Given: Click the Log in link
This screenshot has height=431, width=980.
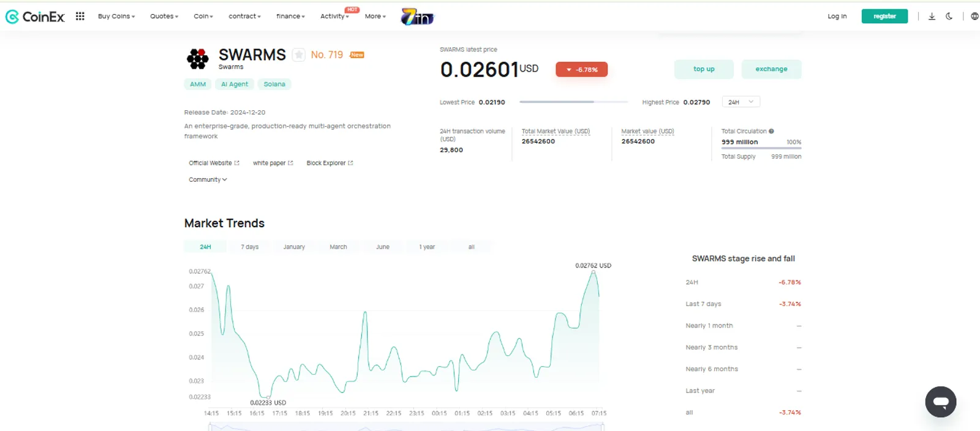Looking at the screenshot, I should click(x=837, y=17).
